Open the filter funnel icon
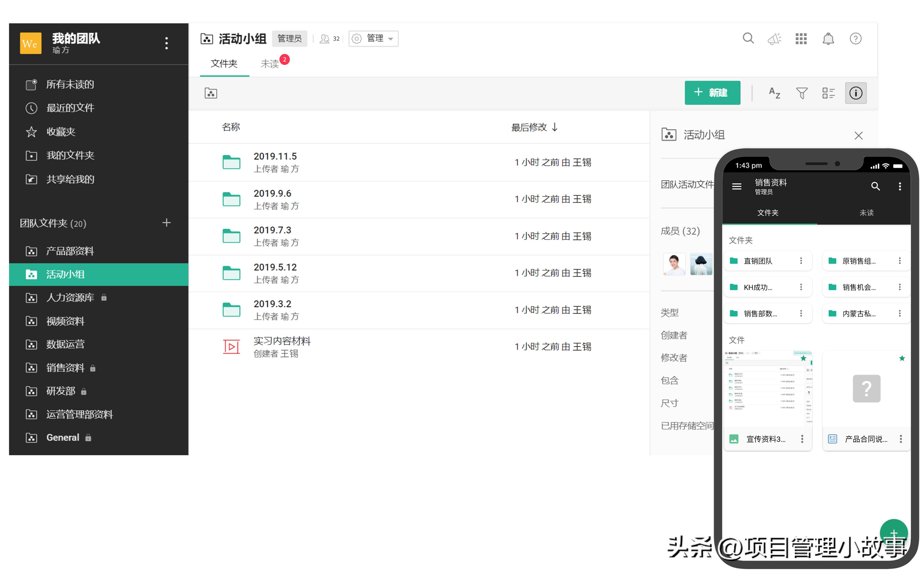 tap(802, 93)
